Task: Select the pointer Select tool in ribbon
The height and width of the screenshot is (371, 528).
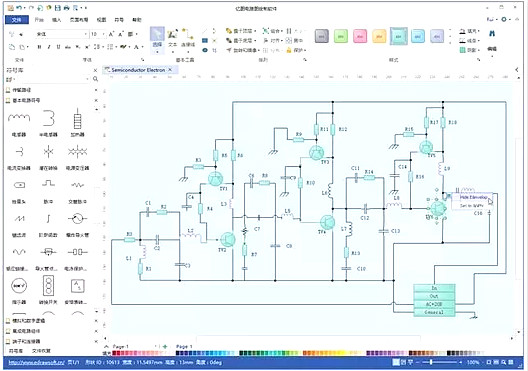Action: click(157, 39)
